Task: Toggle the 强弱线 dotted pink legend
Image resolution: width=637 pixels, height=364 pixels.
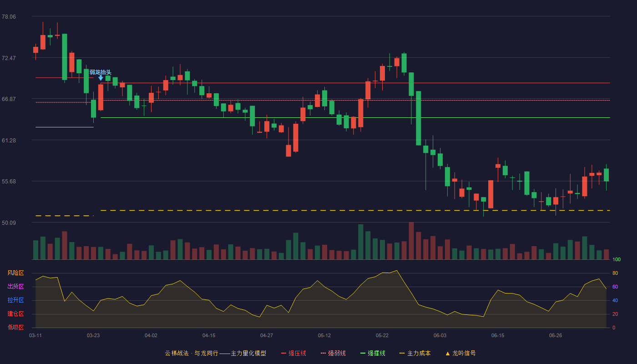Action: tap(333, 353)
